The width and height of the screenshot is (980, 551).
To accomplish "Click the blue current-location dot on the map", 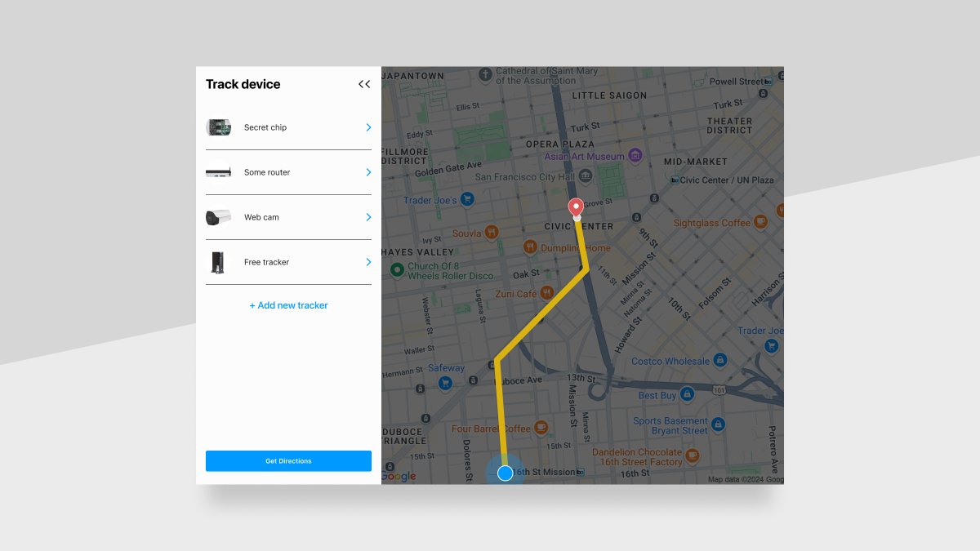I will pyautogui.click(x=505, y=473).
